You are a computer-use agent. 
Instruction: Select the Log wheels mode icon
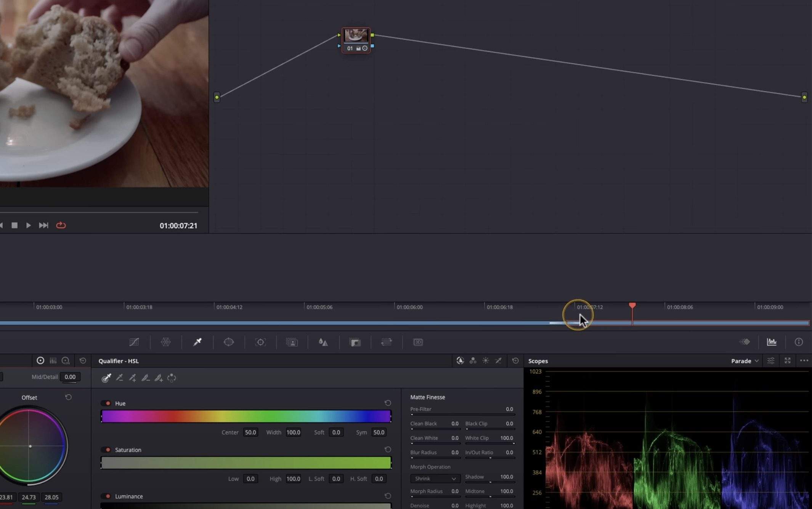point(66,361)
